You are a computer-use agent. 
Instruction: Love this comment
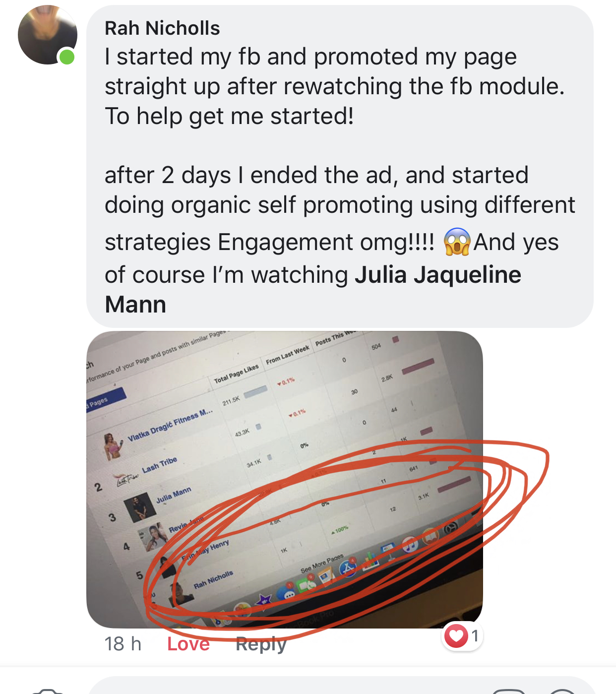pos(188,644)
